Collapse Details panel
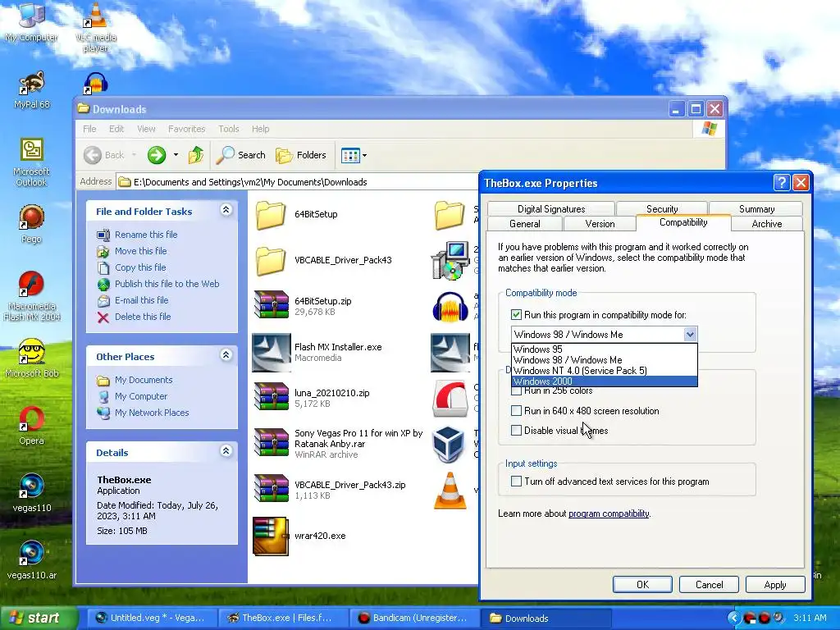840x630 pixels. (226, 450)
